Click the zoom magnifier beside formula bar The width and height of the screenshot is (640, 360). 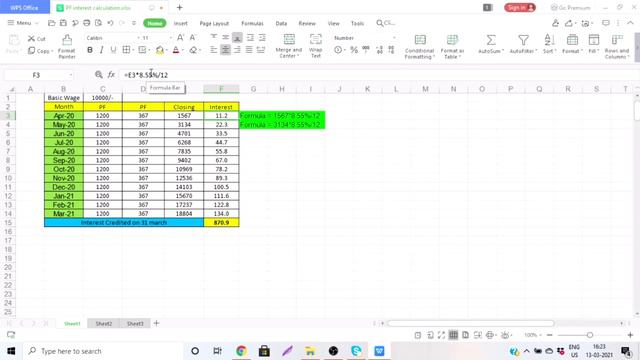[98, 75]
